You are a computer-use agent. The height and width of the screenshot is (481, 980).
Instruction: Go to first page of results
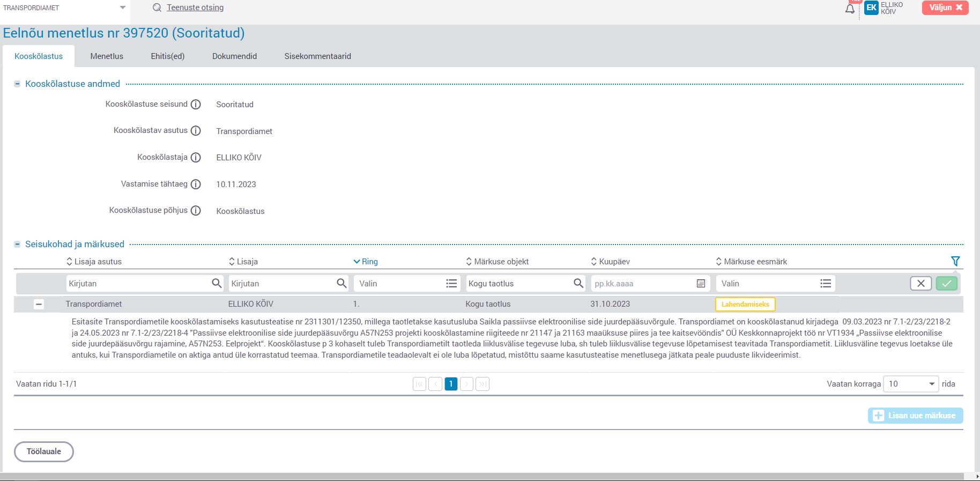[420, 384]
